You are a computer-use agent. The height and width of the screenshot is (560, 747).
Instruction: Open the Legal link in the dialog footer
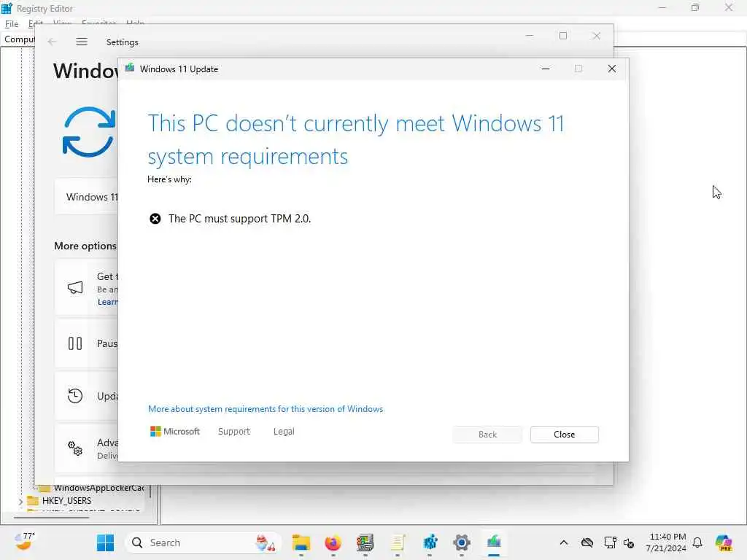[x=284, y=432]
